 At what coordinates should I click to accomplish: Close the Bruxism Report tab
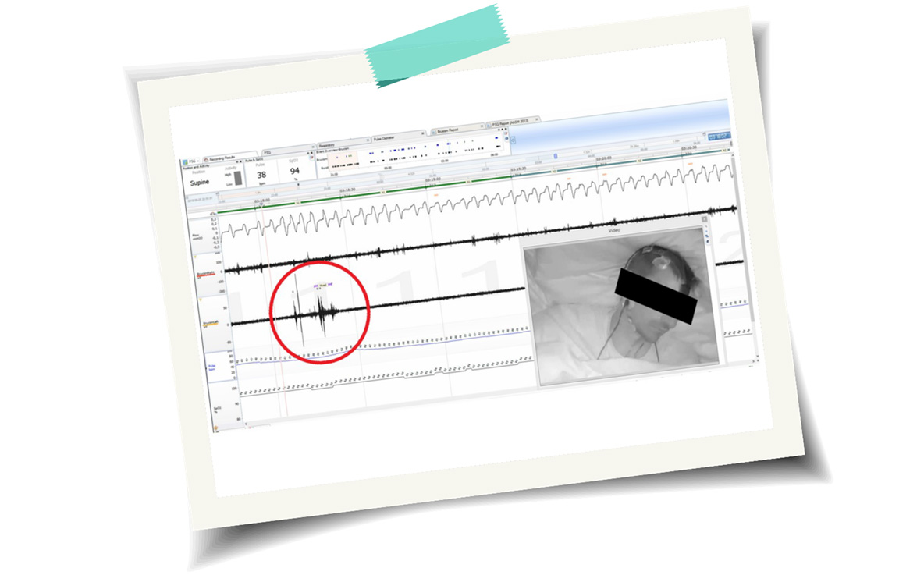tap(482, 126)
